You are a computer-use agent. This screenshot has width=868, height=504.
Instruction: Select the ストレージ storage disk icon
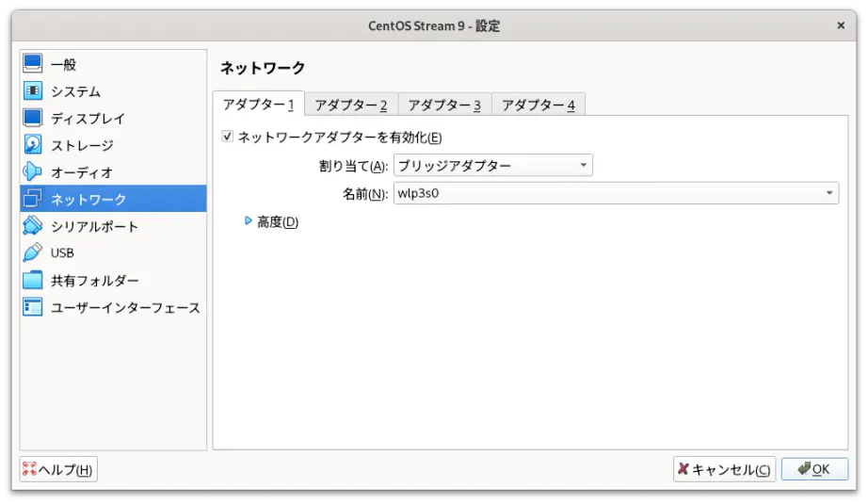32,144
